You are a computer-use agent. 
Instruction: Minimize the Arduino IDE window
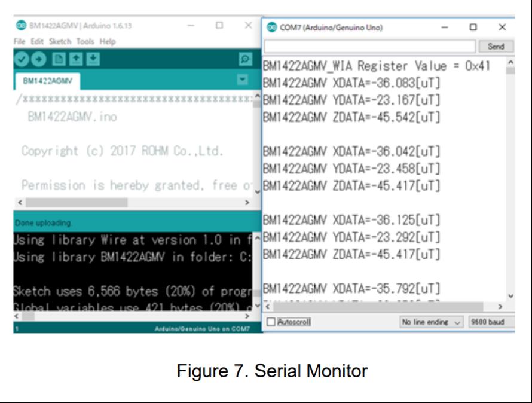point(191,26)
